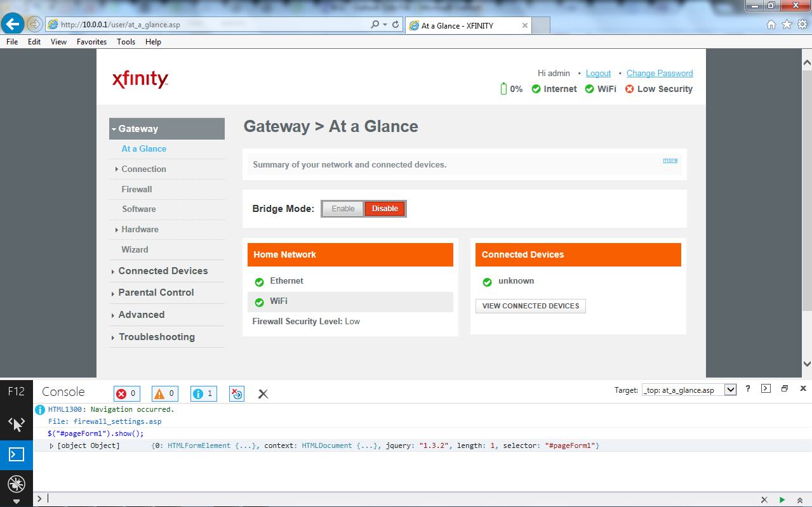Enable Bridge Mode
This screenshot has height=507, width=812.
coord(342,208)
